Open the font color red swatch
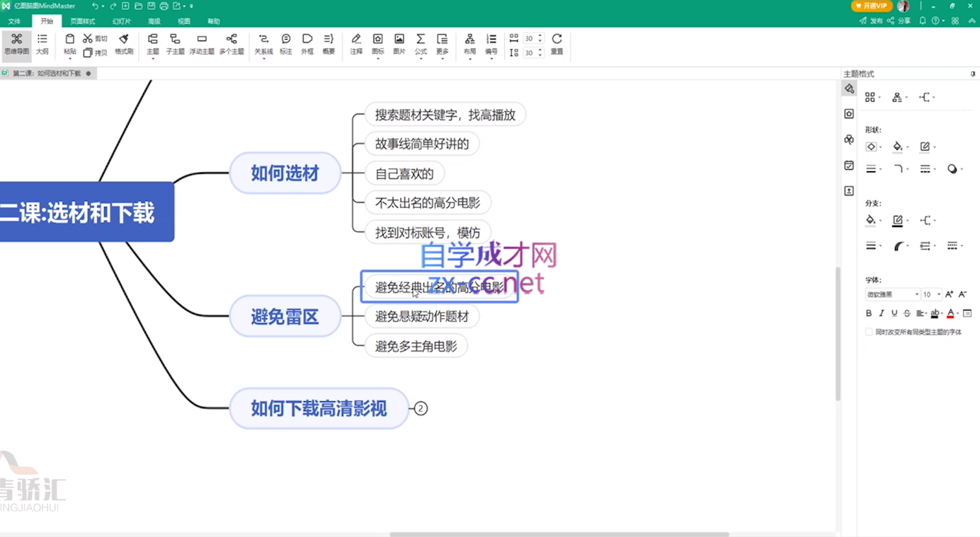 pos(950,313)
